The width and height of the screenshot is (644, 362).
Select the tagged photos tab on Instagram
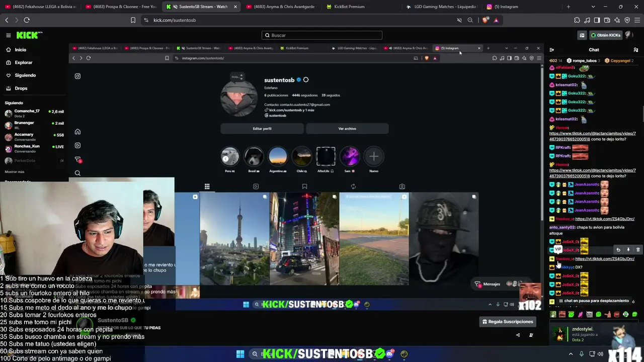402,187
